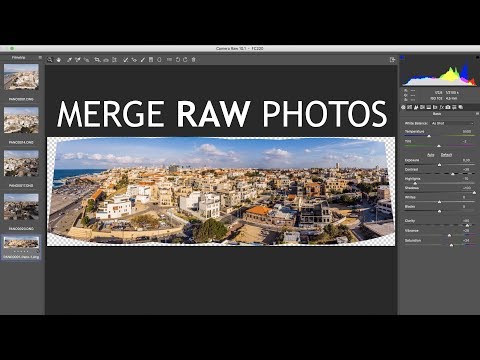Select the Crop tool
The height and width of the screenshot is (360, 480).
(x=97, y=60)
